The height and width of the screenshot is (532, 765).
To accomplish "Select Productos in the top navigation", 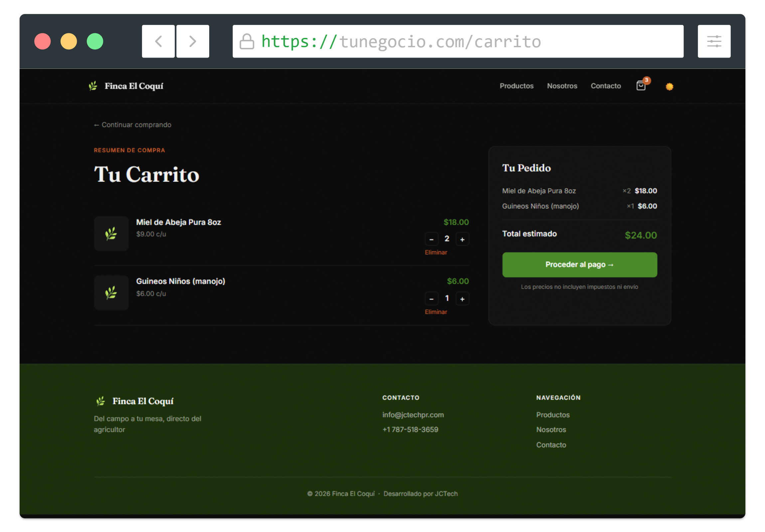I will click(x=517, y=85).
